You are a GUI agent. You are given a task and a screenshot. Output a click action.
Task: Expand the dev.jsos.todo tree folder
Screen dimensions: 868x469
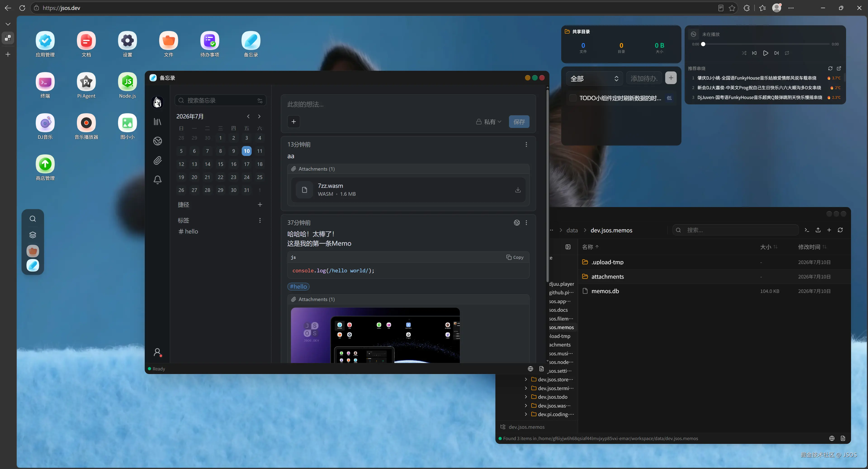click(526, 397)
